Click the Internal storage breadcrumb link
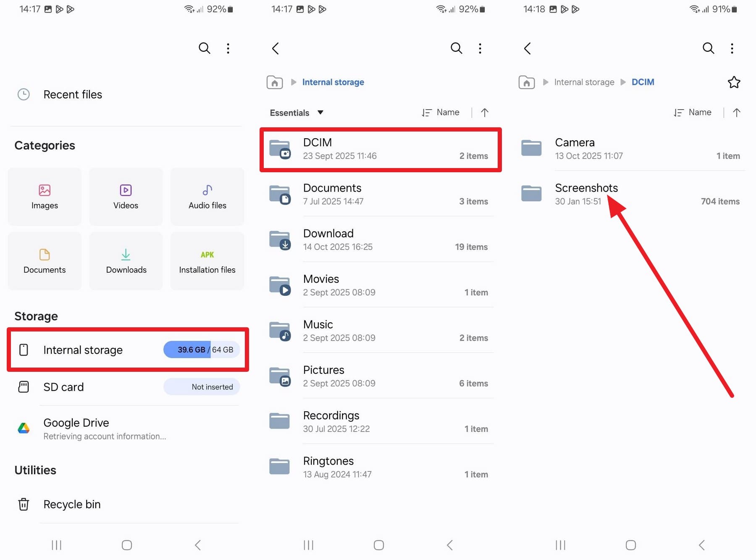756x560 pixels. [x=333, y=82]
